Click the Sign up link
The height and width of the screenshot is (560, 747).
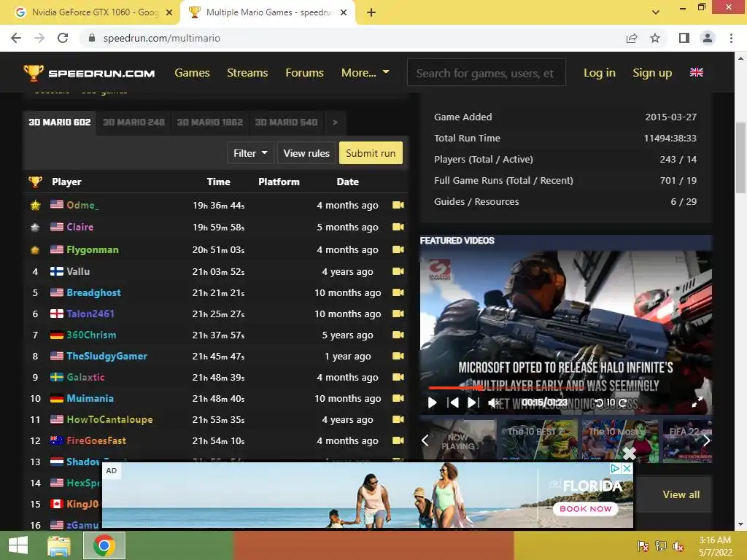[x=652, y=72]
